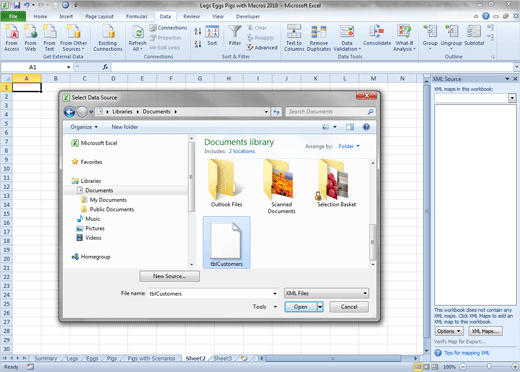The image size is (520, 372).
Task: Refresh the Documents folder location
Action: pyautogui.click(x=276, y=112)
